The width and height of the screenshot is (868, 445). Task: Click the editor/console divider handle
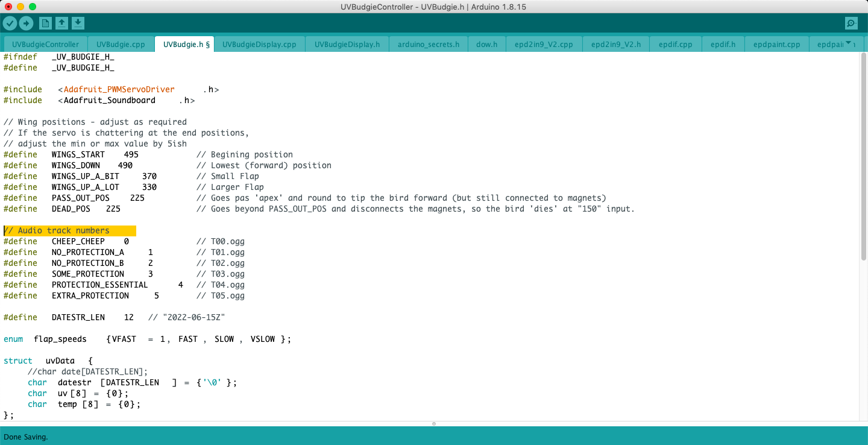pyautogui.click(x=434, y=424)
